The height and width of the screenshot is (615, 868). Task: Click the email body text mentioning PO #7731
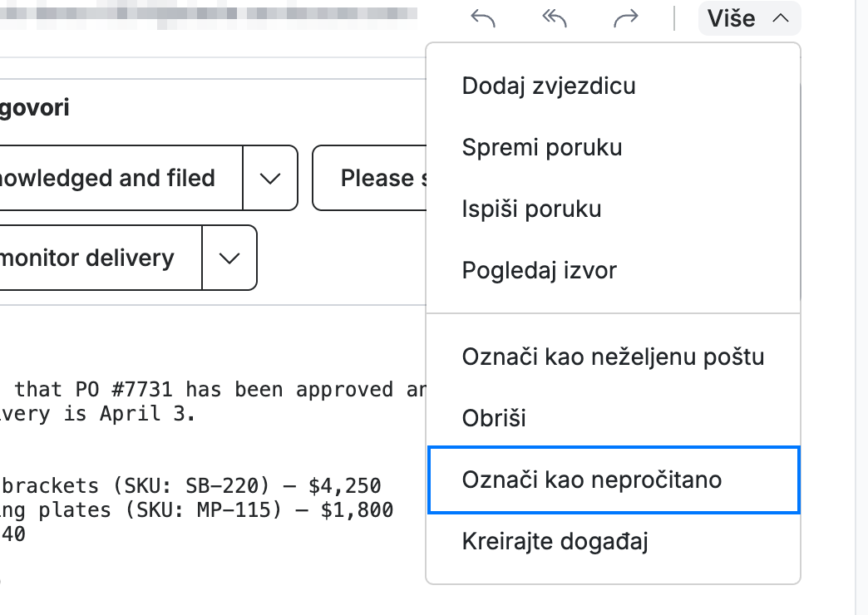(x=213, y=401)
